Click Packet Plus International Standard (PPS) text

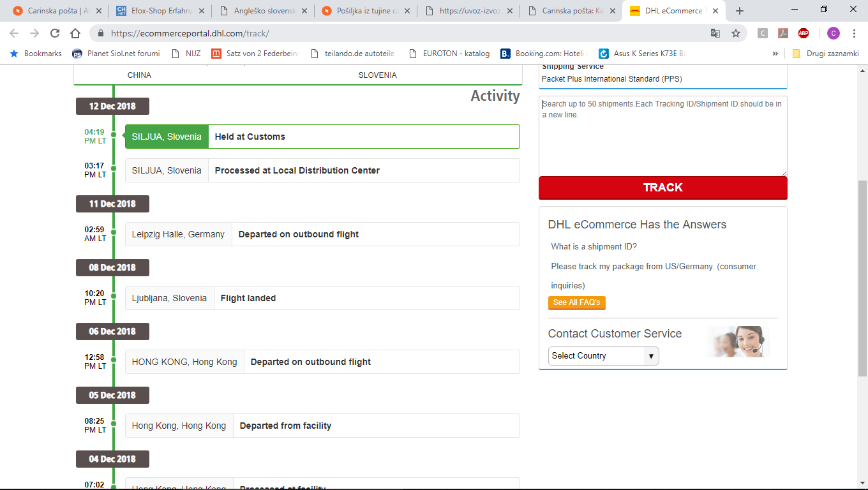pyautogui.click(x=612, y=79)
